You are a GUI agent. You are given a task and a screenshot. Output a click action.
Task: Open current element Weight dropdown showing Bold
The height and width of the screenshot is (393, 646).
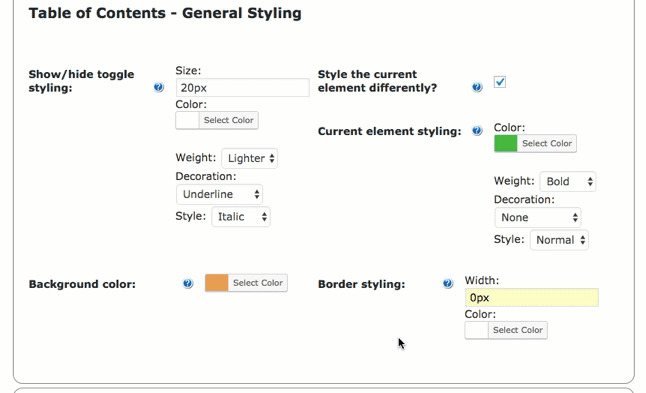[x=567, y=182]
